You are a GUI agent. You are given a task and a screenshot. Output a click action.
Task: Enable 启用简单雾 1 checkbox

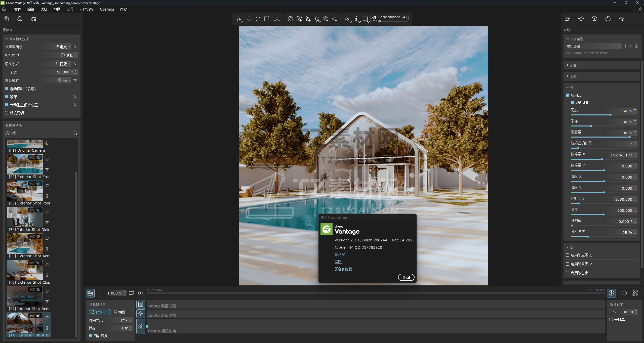tap(568, 255)
